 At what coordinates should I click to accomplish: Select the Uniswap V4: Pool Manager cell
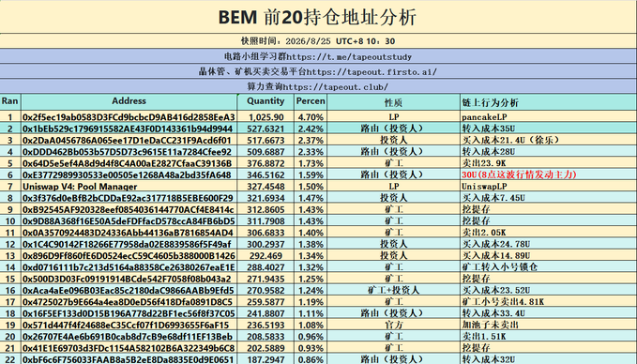pyautogui.click(x=129, y=187)
